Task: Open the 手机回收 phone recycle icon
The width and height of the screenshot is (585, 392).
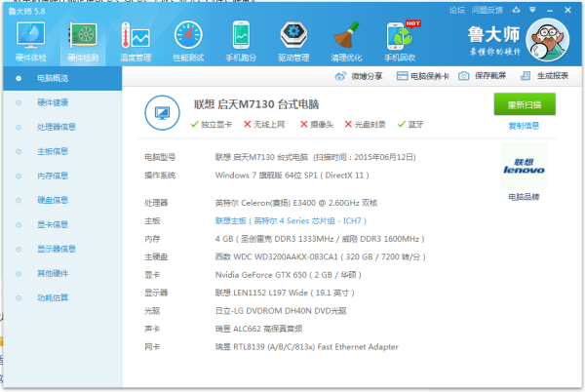Action: point(400,41)
